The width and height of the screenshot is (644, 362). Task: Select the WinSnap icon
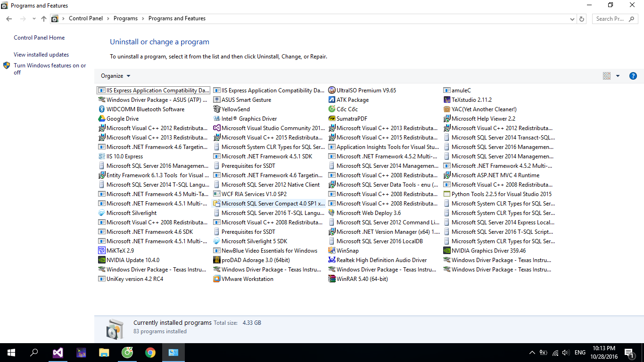coord(332,251)
